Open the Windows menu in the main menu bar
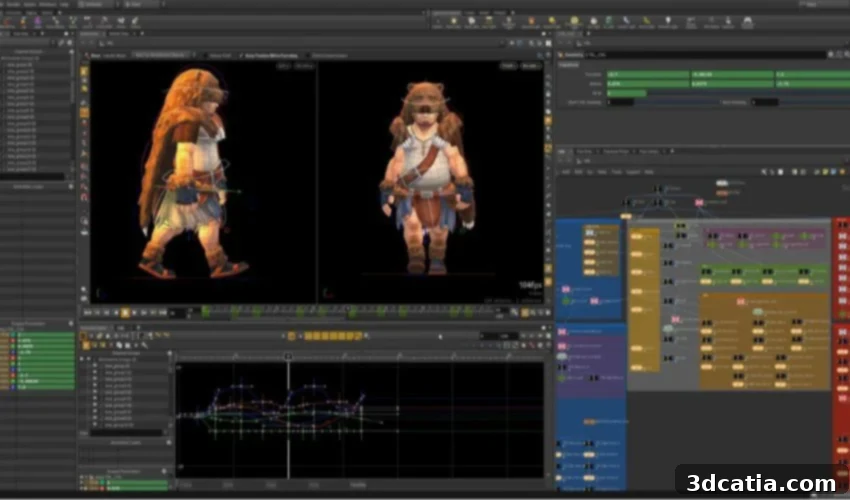The width and height of the screenshot is (850, 500). (47, 4)
